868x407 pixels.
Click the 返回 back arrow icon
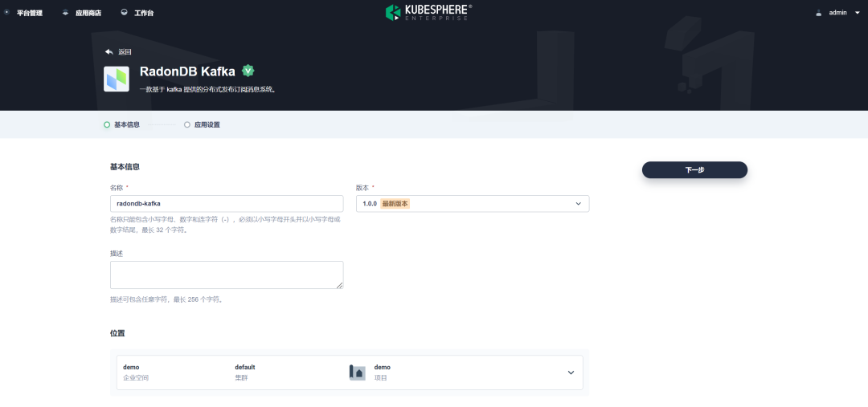coord(109,52)
